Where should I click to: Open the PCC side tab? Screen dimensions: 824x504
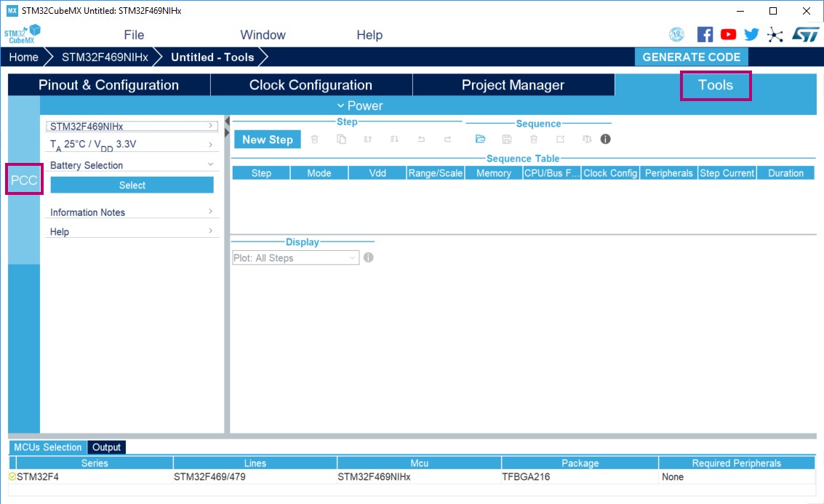pyautogui.click(x=24, y=180)
